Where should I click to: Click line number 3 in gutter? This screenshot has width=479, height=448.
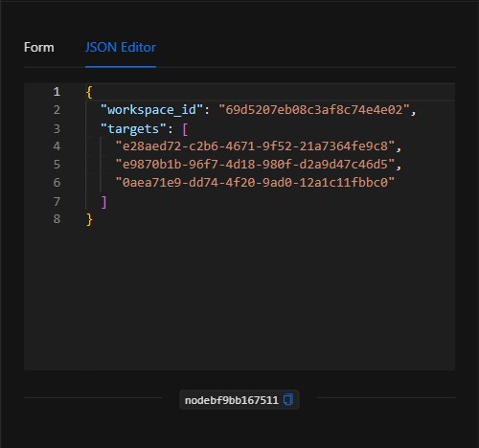click(x=57, y=129)
